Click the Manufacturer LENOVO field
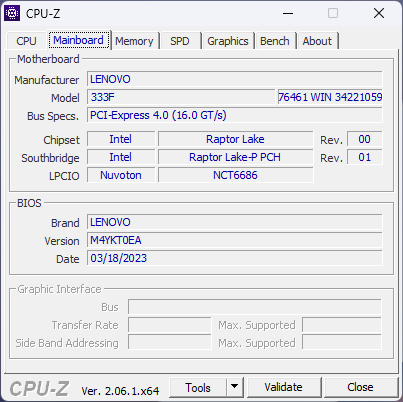This screenshot has width=403, height=402. (235, 79)
